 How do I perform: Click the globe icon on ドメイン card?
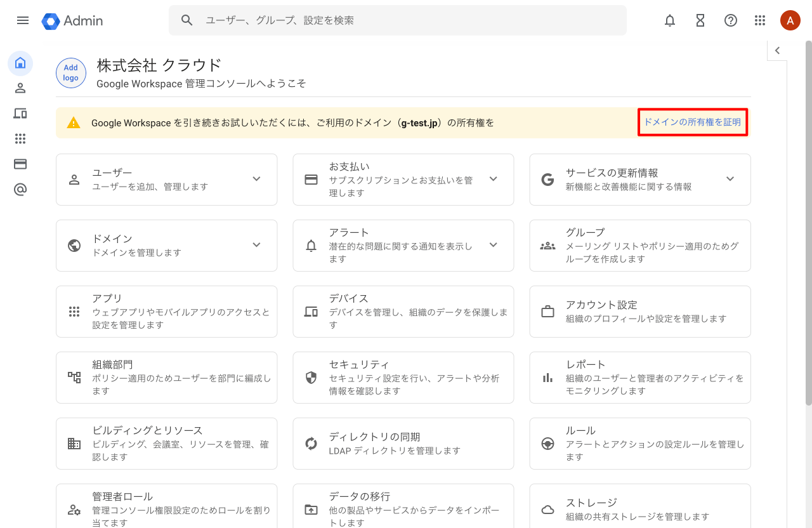click(x=74, y=246)
